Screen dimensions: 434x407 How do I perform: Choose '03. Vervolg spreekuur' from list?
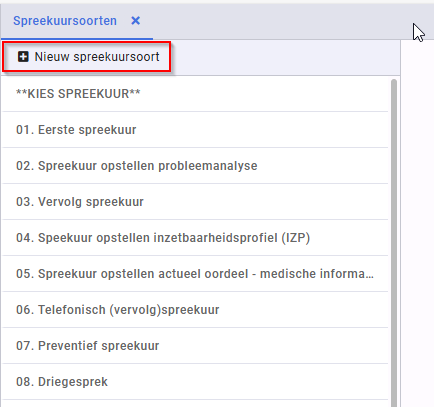[x=195, y=202]
